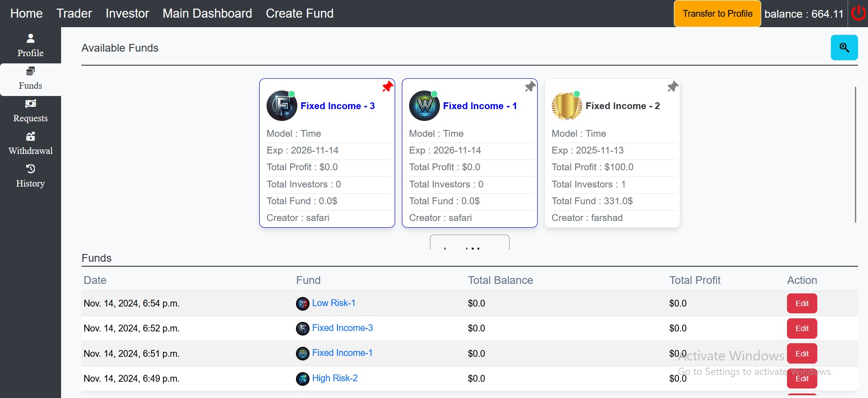This screenshot has height=398, width=868.
Task: Unpin the Fixed Income - 3 card
Action: pyautogui.click(x=387, y=86)
